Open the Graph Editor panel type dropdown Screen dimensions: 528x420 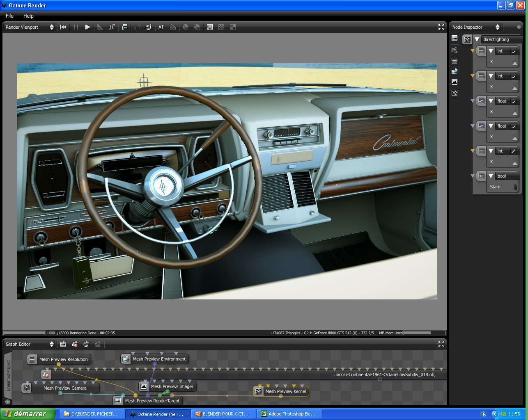tap(29, 344)
